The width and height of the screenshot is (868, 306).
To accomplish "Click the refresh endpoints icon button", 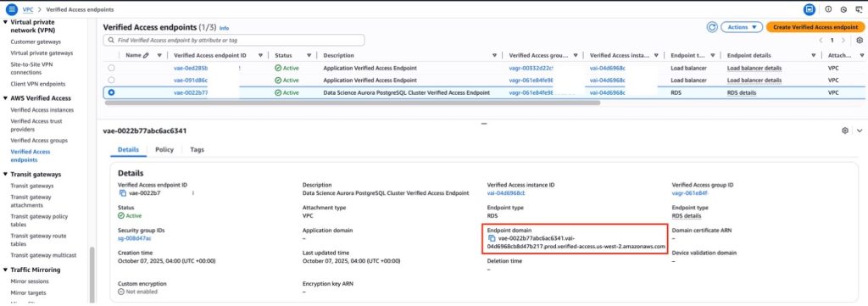I will 712,27.
